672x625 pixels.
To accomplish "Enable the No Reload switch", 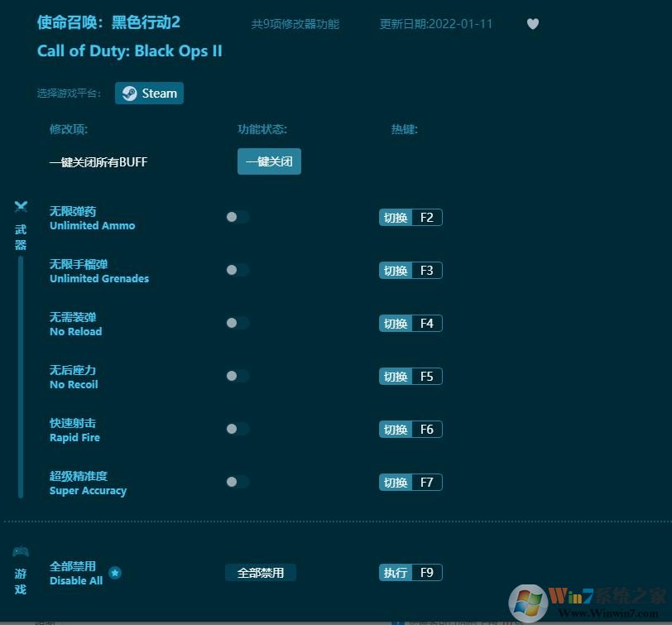I will [x=238, y=323].
